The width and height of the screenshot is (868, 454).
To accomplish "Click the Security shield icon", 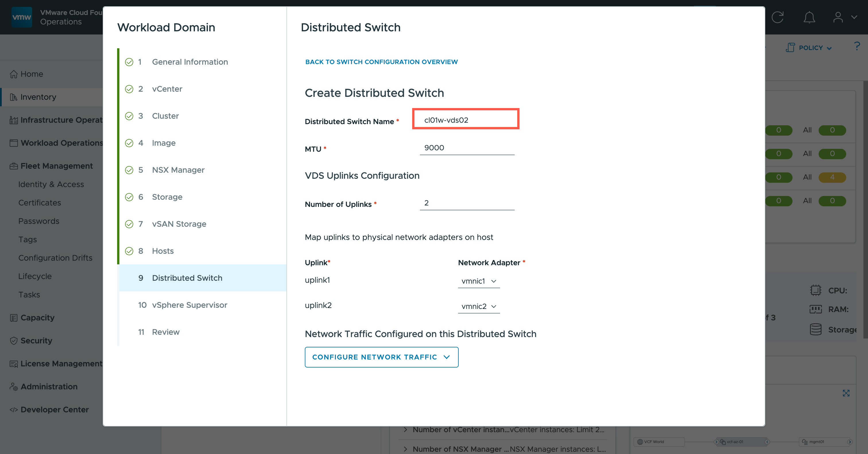I will (x=13, y=341).
